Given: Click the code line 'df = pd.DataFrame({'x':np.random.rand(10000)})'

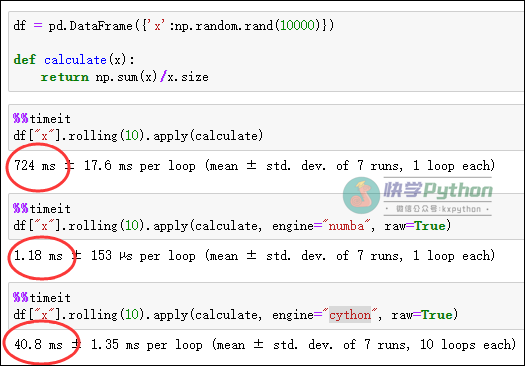Looking at the screenshot, I should (x=173, y=26).
